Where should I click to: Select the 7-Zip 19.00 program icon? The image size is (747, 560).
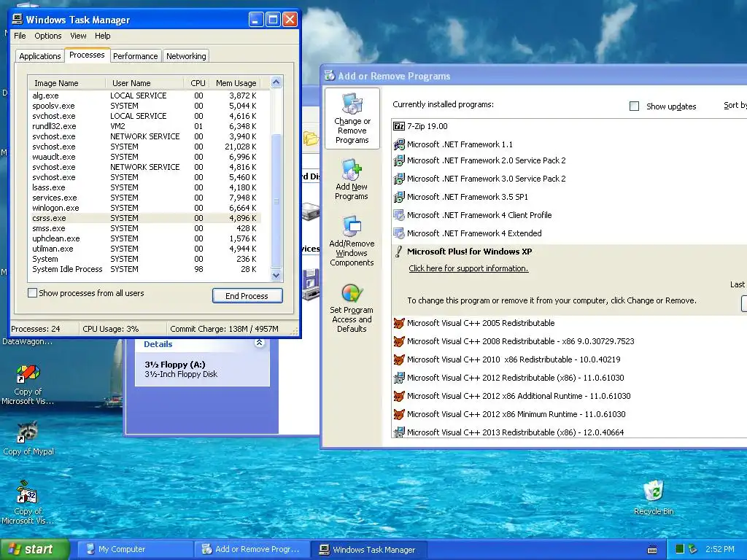[x=399, y=126]
